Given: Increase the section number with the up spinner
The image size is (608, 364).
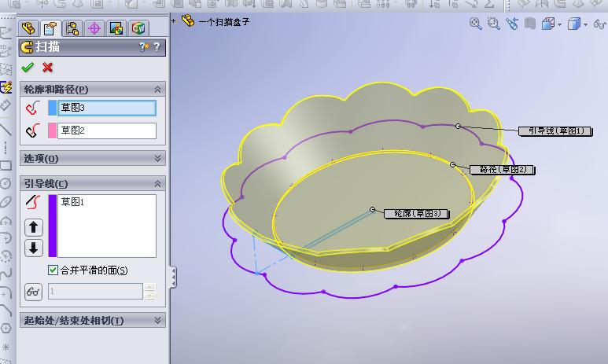Looking at the screenshot, I should (x=150, y=287).
